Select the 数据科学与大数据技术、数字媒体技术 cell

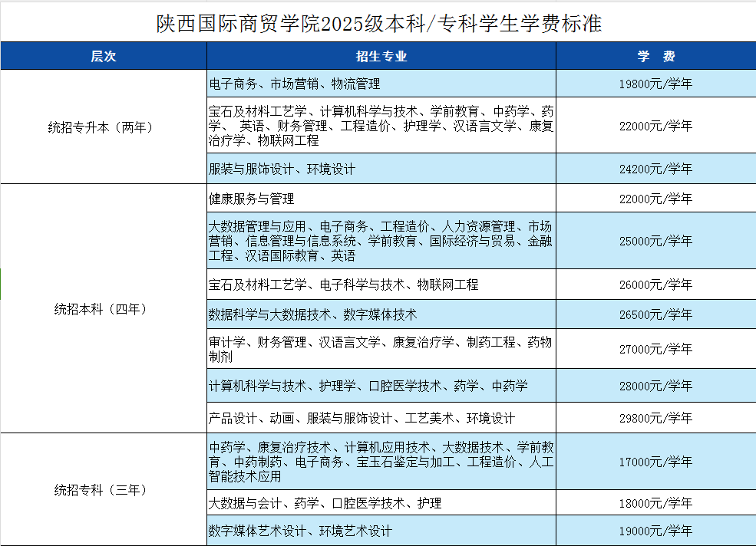381,314
